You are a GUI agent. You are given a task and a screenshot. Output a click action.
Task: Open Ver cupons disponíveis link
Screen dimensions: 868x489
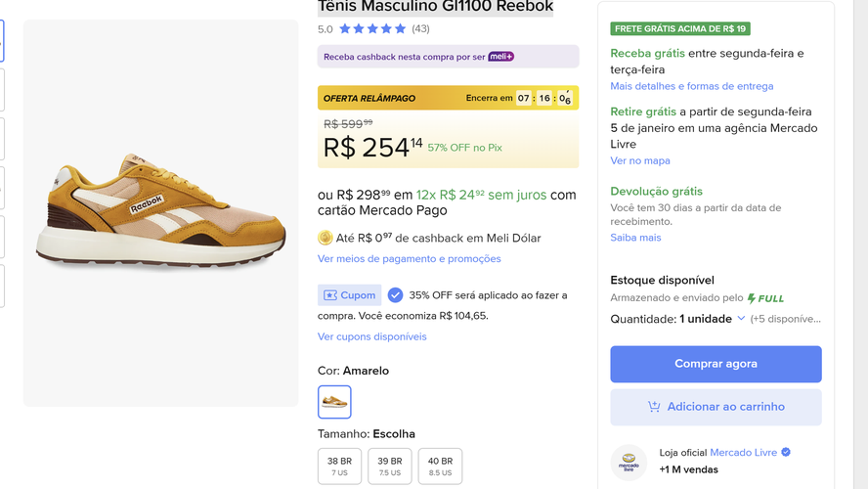click(x=372, y=336)
